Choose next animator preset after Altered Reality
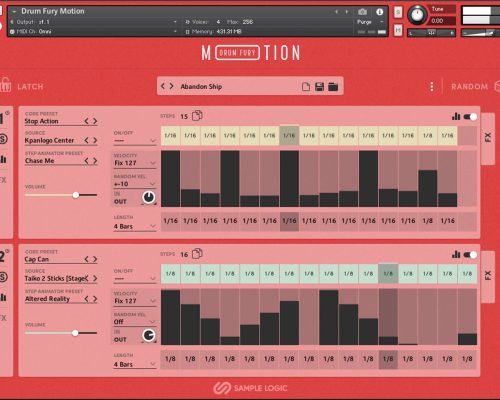 (95, 299)
